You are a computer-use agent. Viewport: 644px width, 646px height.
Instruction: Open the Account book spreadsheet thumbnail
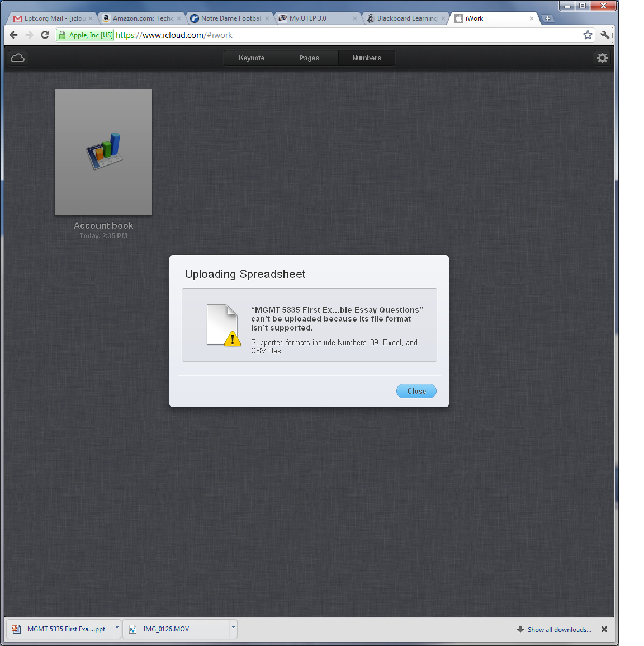pos(103,152)
